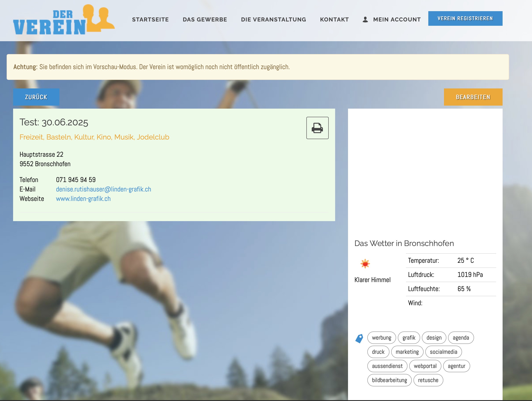Select the webportal tag
Viewport: 532px width, 401px height.
[425, 366]
